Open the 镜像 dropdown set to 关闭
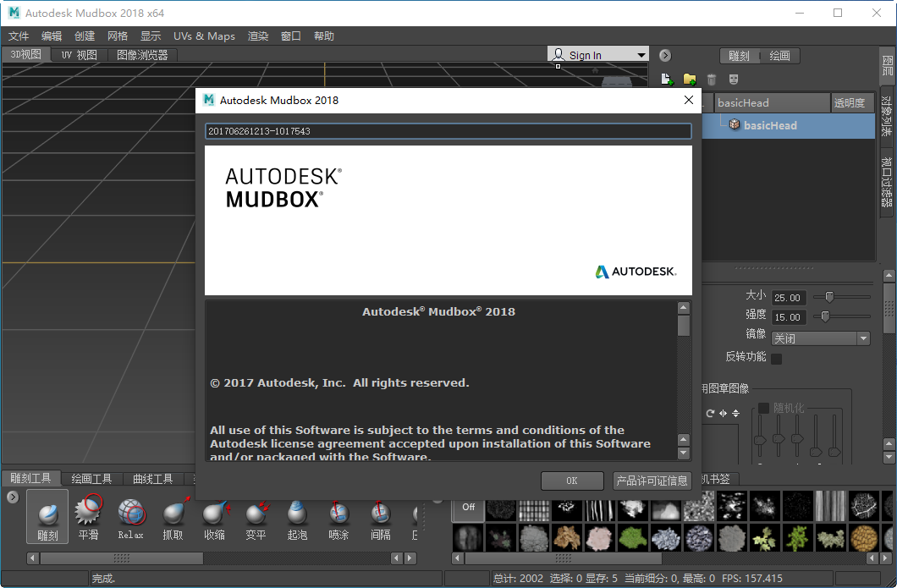 coord(819,338)
